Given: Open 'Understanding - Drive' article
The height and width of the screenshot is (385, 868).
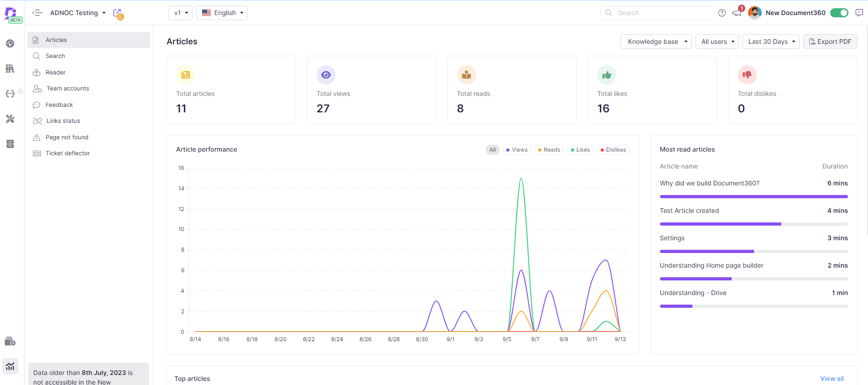Looking at the screenshot, I should tap(693, 293).
